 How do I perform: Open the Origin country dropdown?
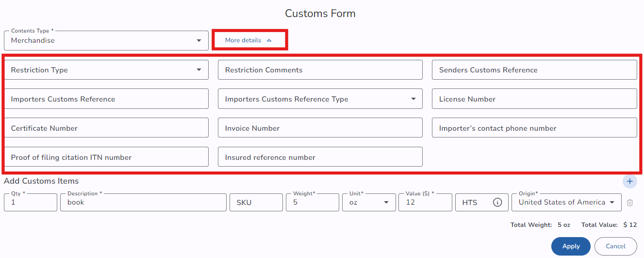pyautogui.click(x=566, y=203)
